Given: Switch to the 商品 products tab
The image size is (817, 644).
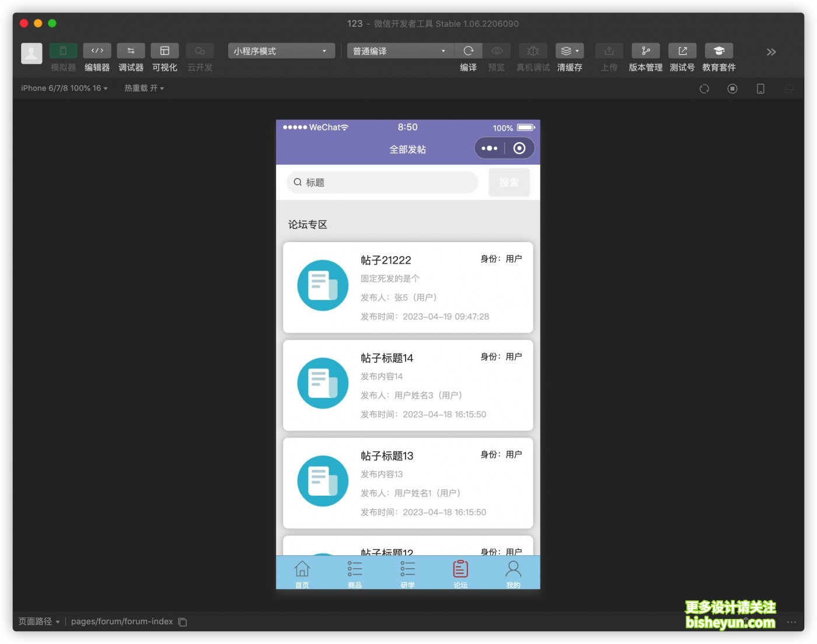Looking at the screenshot, I should point(355,574).
